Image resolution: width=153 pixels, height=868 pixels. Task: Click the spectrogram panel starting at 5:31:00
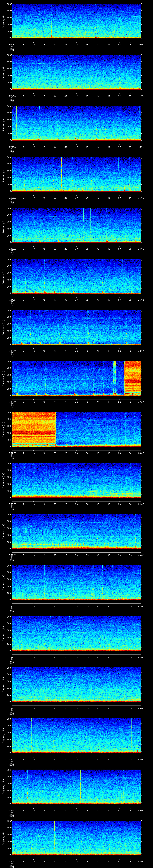(x=77, y=123)
